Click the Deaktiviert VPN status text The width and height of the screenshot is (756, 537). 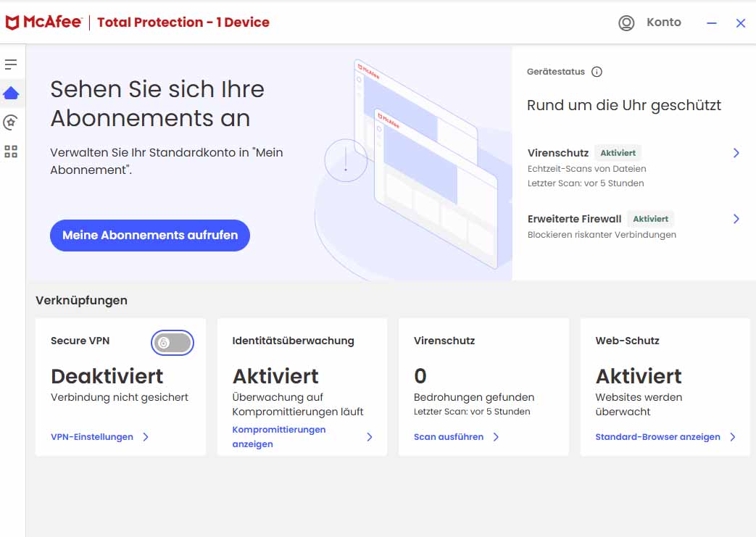click(x=107, y=376)
